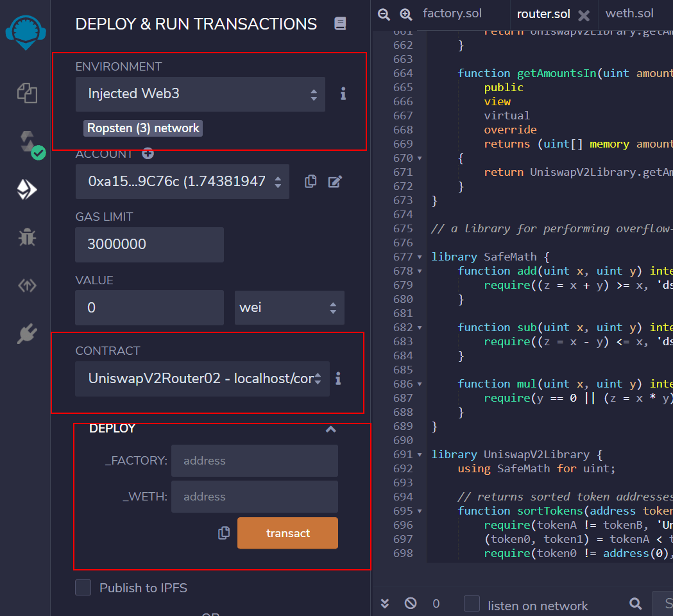This screenshot has width=673, height=616.
Task: Click the plus icon next to ACCOUNT
Action: 148,153
